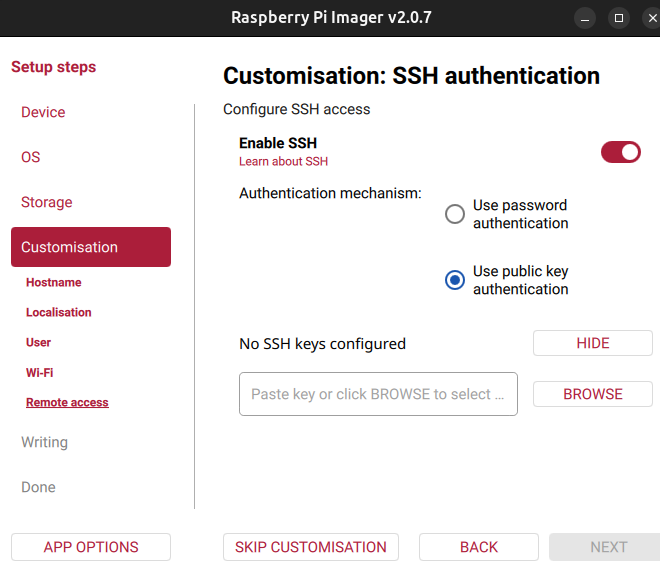Click SKIP CUSTOMISATION button

[311, 547]
